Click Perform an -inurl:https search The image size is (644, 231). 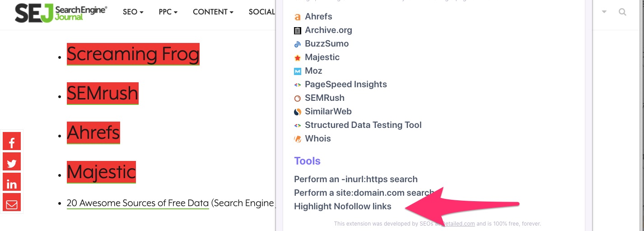coord(355,179)
